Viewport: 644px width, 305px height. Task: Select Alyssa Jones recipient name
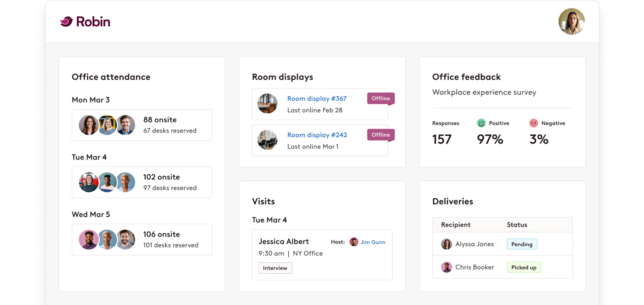[x=475, y=244]
